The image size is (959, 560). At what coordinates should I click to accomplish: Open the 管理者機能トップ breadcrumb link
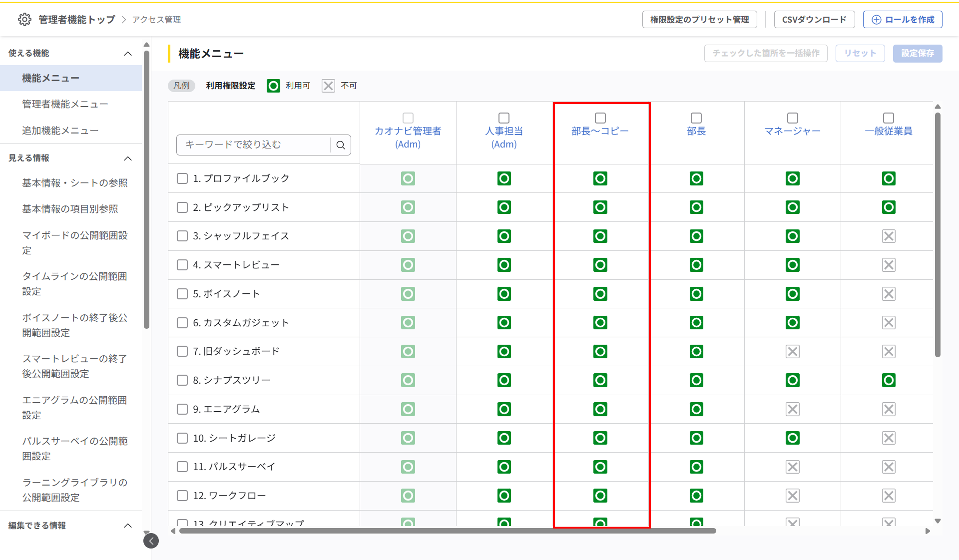pos(77,20)
